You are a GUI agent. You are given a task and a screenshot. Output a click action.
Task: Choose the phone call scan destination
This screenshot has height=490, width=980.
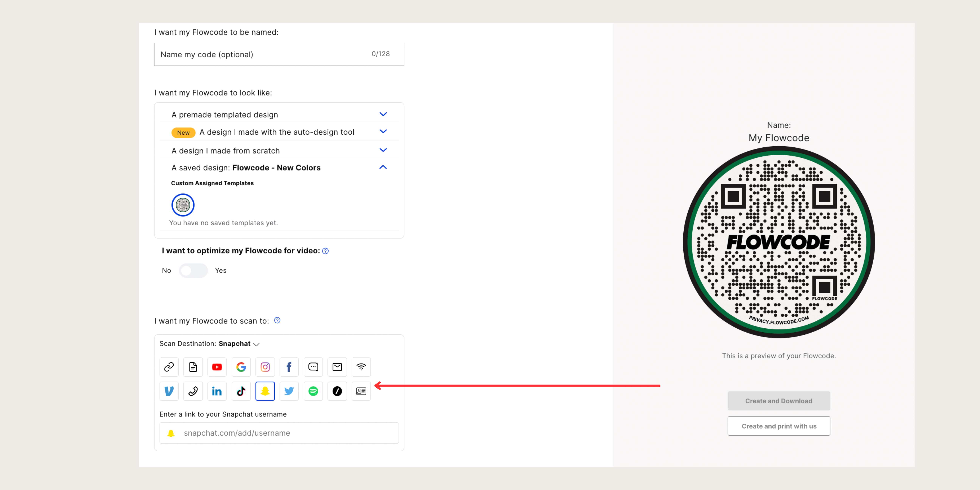point(193,391)
